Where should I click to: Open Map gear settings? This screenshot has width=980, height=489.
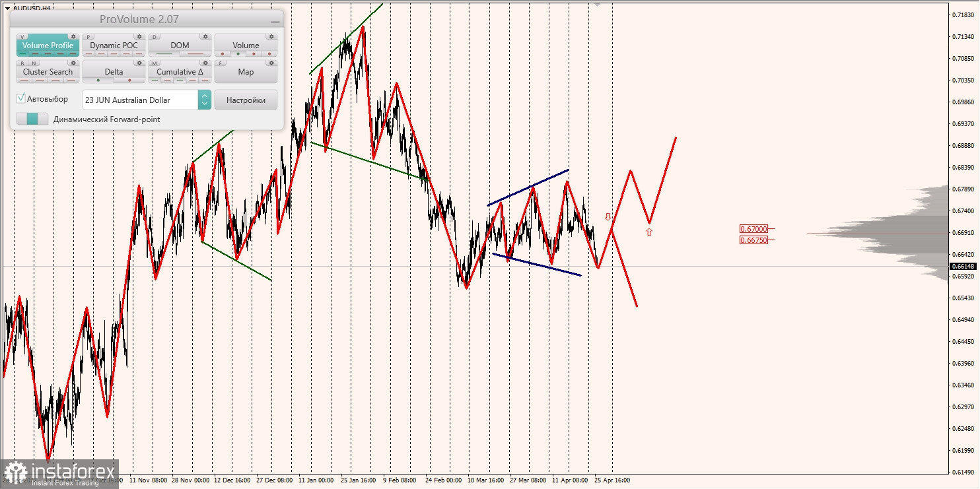click(x=271, y=63)
